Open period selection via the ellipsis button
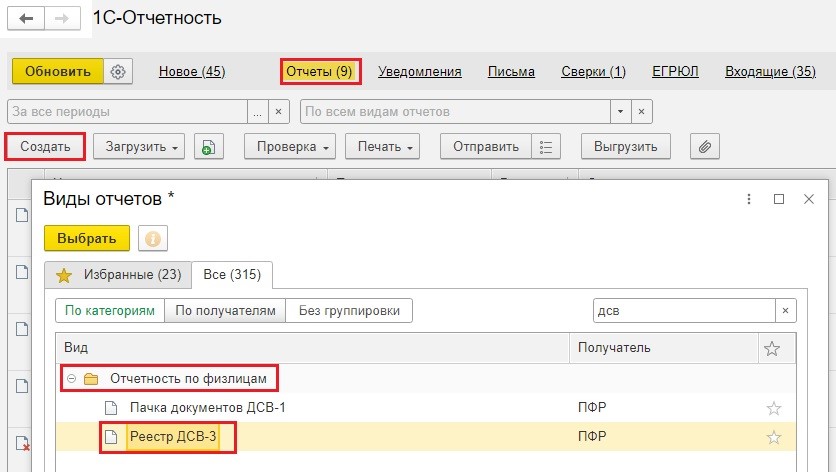This screenshot has width=836, height=472. 258,112
